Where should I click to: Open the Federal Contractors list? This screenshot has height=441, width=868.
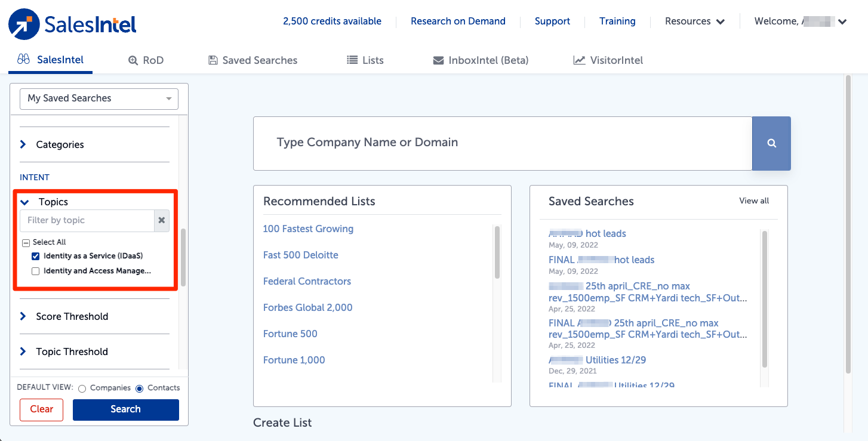coord(307,282)
